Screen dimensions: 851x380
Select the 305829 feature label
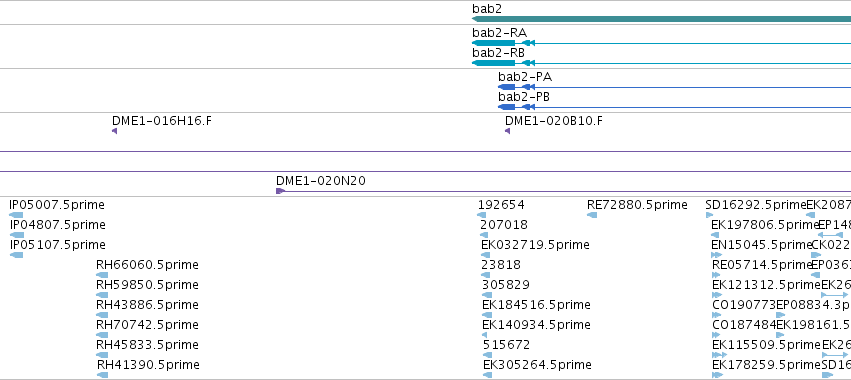pos(506,285)
